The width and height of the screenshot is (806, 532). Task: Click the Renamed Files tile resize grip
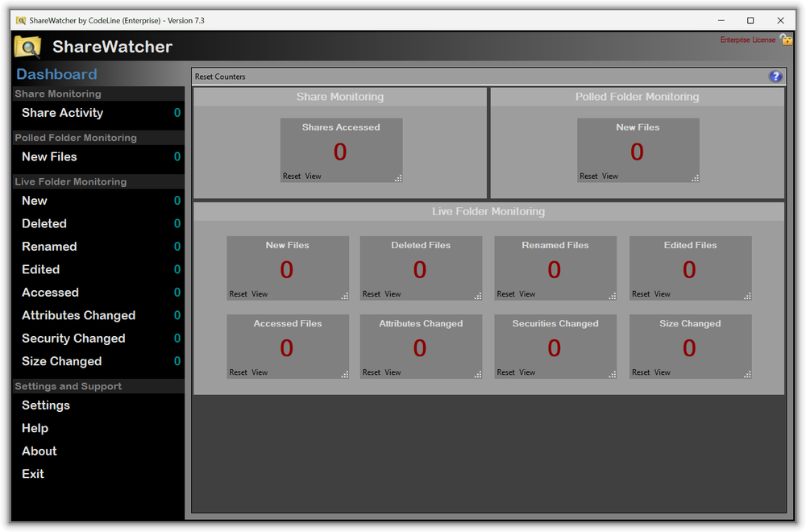(x=613, y=296)
